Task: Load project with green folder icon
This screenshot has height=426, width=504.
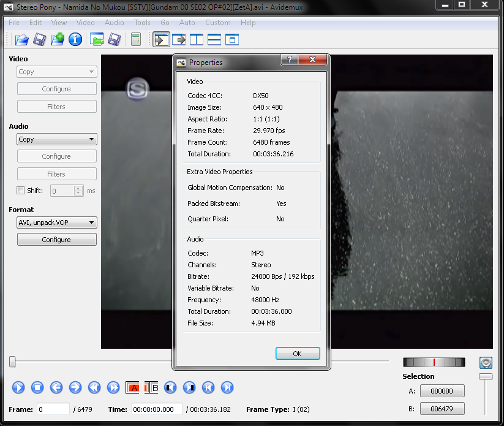Action: [x=97, y=40]
